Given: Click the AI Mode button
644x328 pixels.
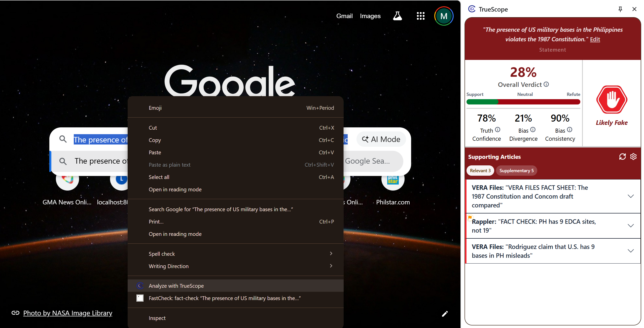Looking at the screenshot, I should 381,139.
